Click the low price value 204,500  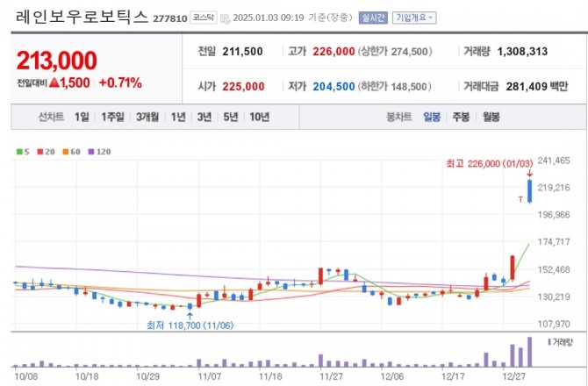(333, 87)
